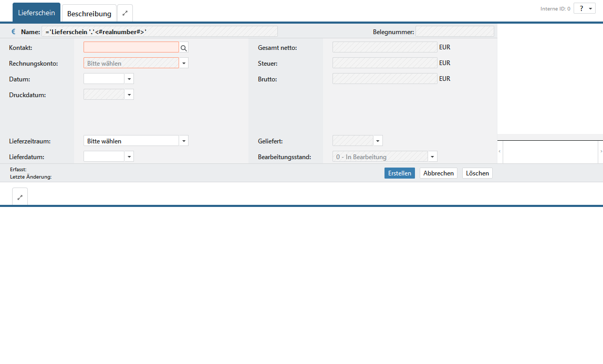Open the question mark help menu
Screen dimensions: 603x364
(584, 8)
